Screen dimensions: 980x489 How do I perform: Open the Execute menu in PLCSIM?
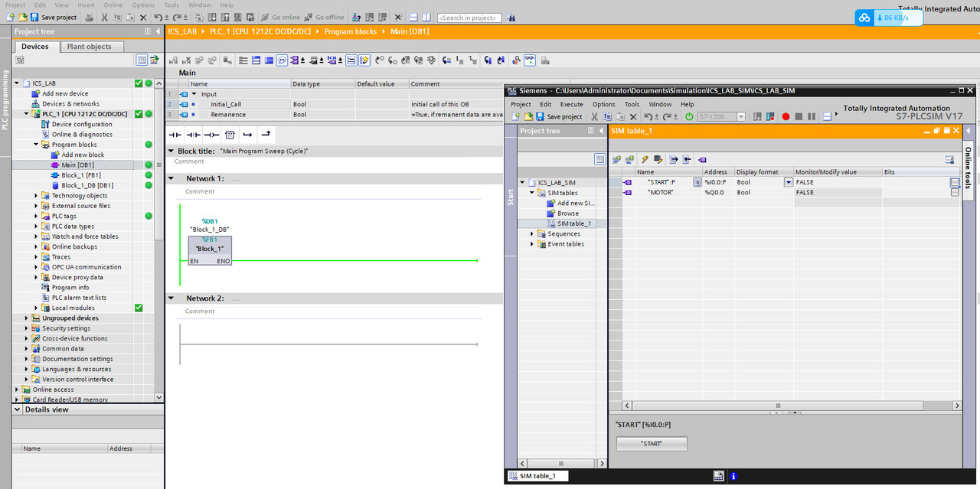[571, 104]
